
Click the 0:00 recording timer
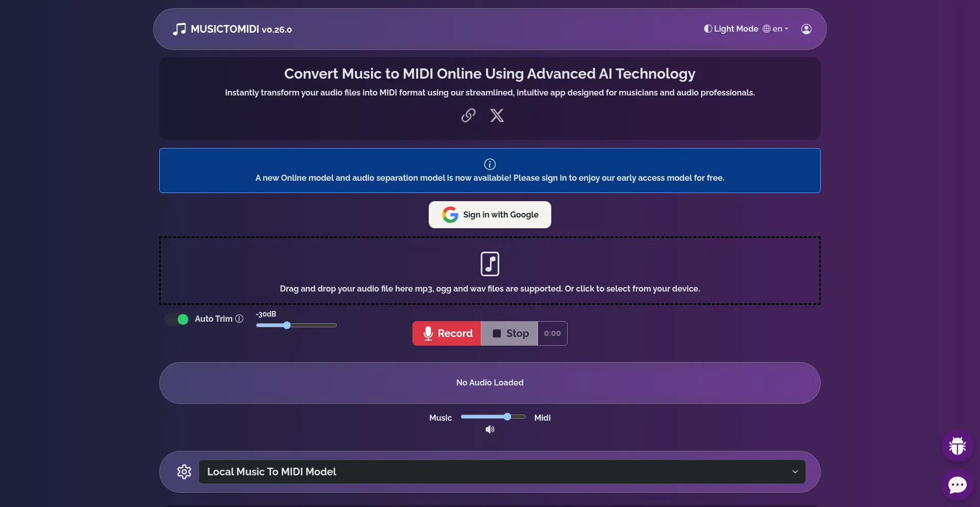coord(552,333)
